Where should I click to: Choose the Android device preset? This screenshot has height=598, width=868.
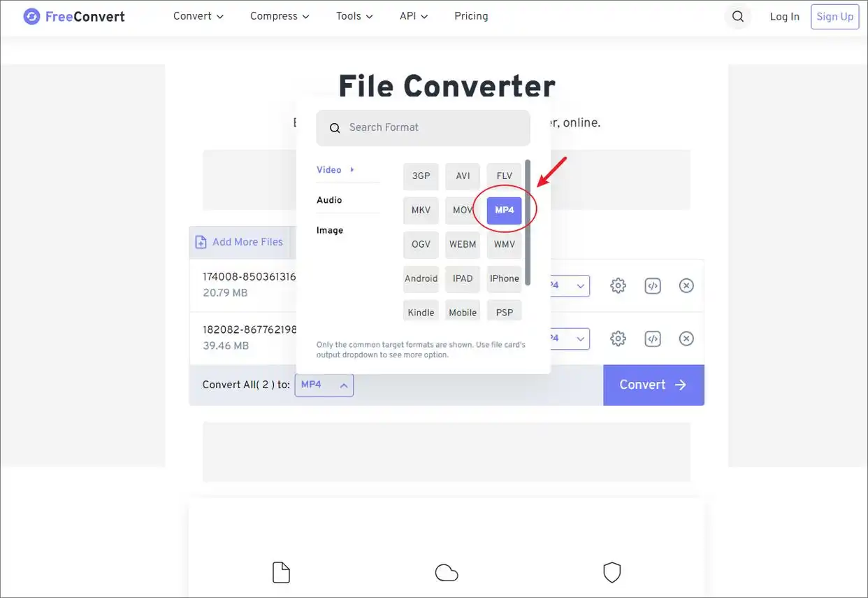coord(421,279)
